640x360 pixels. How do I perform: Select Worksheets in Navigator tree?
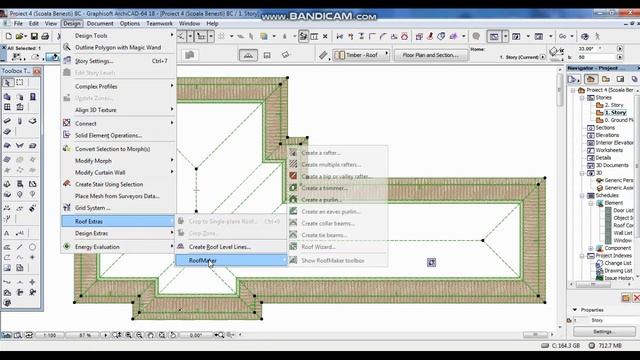(609, 150)
